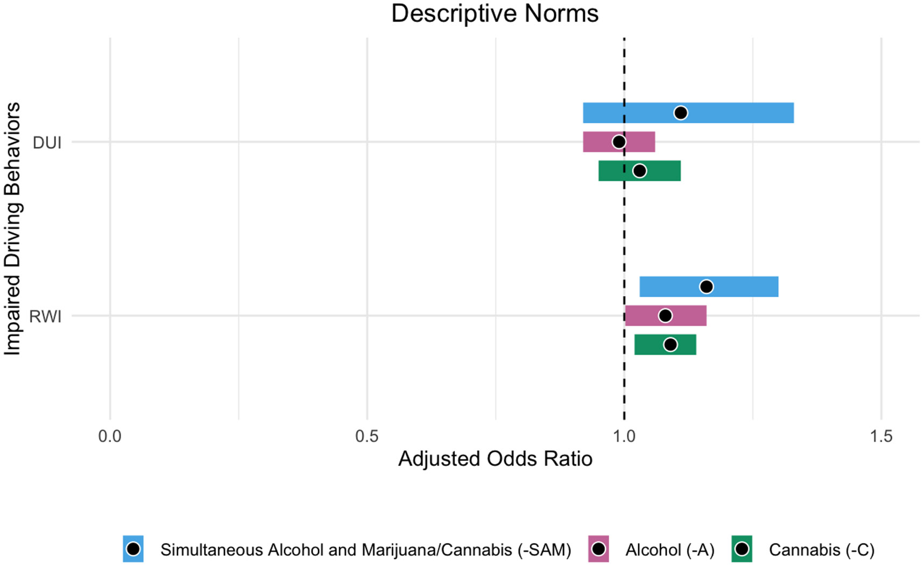Click the Simultaneous Alcohol and Marijuana/Cannabis legend text

tap(365, 550)
